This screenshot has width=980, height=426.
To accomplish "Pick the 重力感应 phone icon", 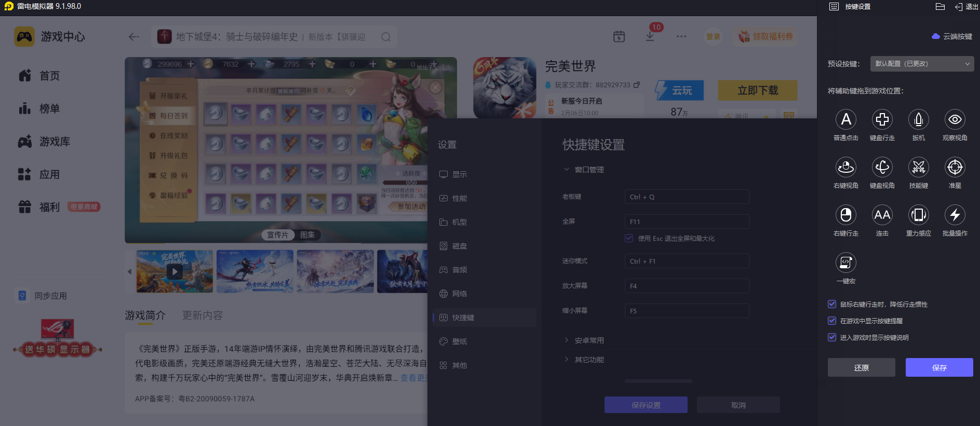I will [x=918, y=215].
